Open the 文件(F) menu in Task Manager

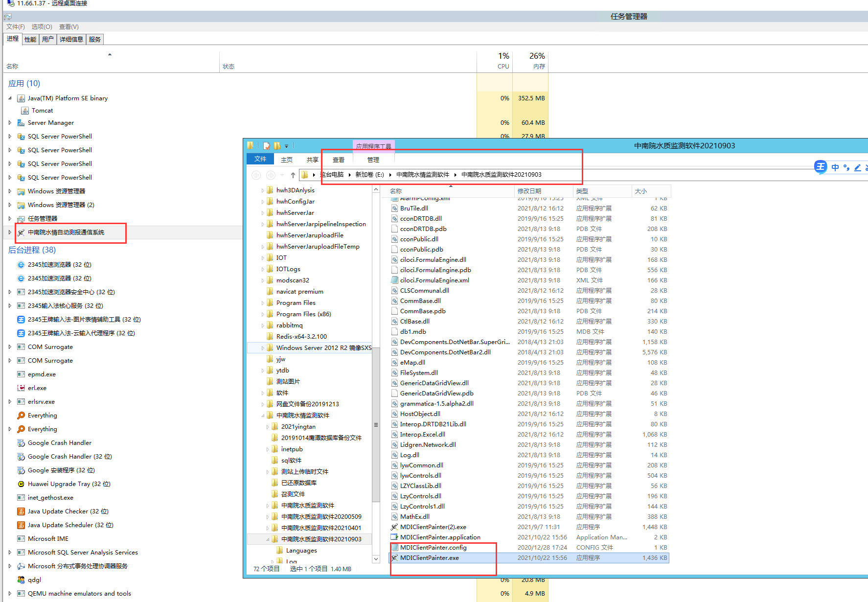click(16, 27)
